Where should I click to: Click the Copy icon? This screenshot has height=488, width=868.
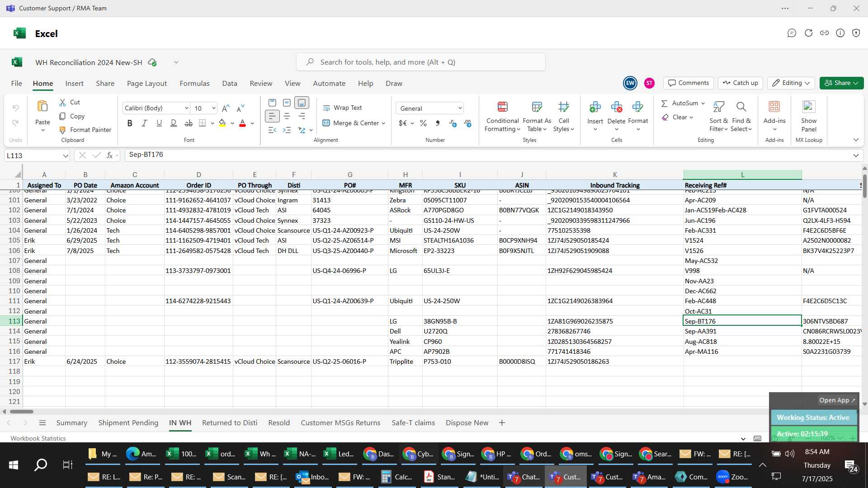coord(63,116)
